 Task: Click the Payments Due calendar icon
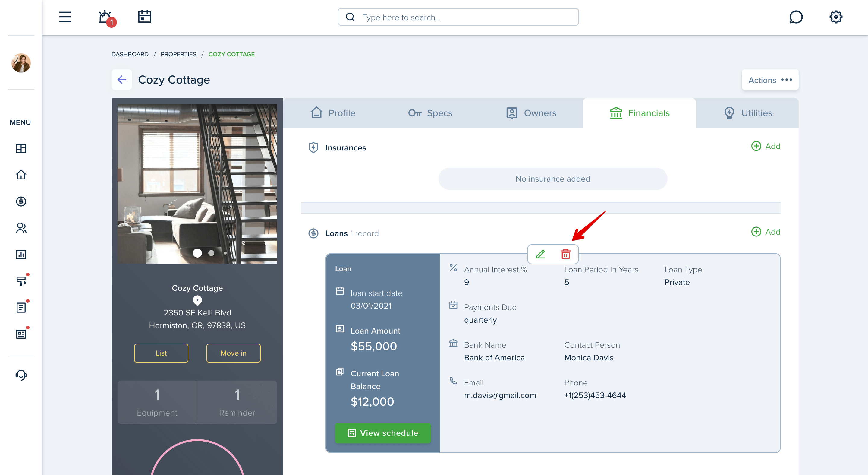(x=453, y=305)
